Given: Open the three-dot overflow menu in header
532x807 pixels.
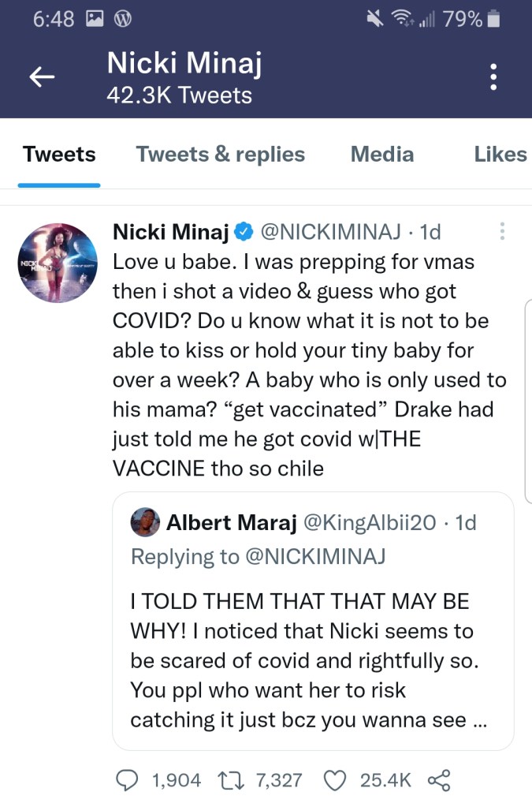Looking at the screenshot, I should coord(493,77).
